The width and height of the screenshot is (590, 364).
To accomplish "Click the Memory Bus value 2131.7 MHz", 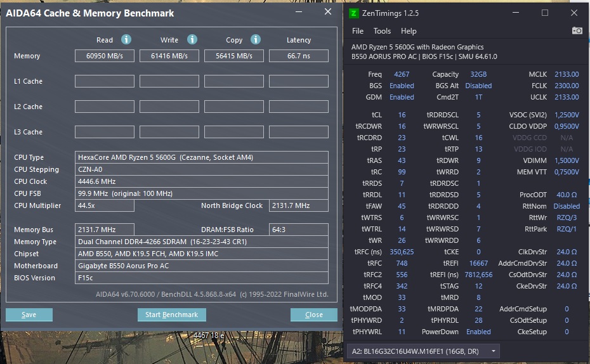I will [105, 230].
